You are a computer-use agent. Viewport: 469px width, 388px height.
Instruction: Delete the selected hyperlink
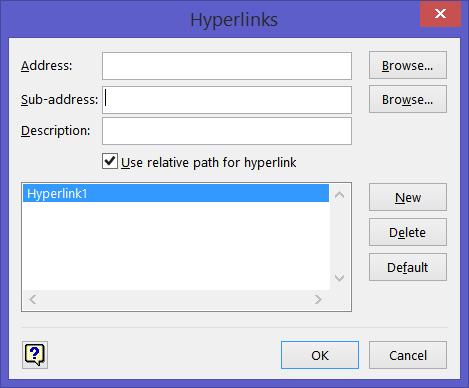click(408, 232)
